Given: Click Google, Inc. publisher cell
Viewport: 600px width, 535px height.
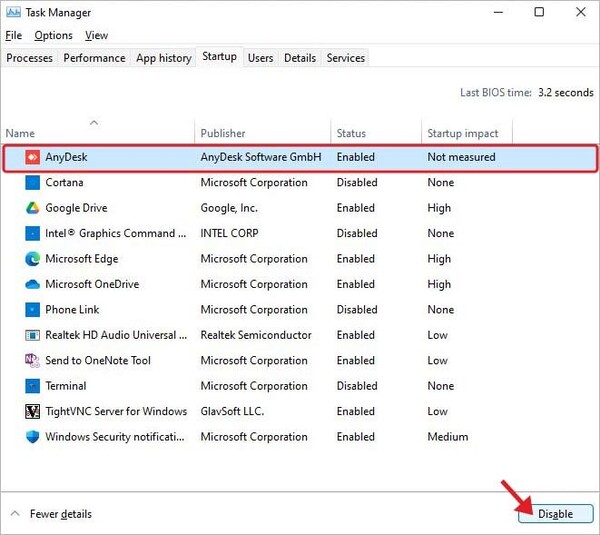Looking at the screenshot, I should (229, 208).
